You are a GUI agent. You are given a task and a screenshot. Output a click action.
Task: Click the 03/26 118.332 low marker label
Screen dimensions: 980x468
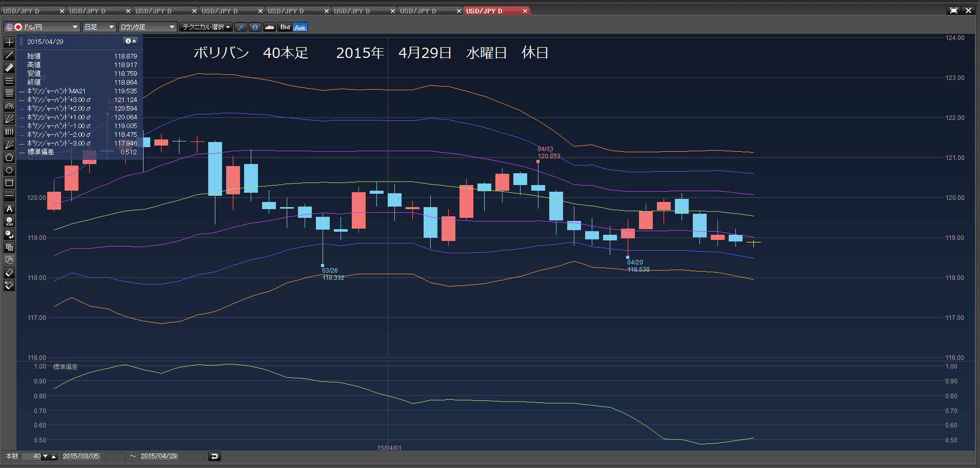click(x=333, y=274)
